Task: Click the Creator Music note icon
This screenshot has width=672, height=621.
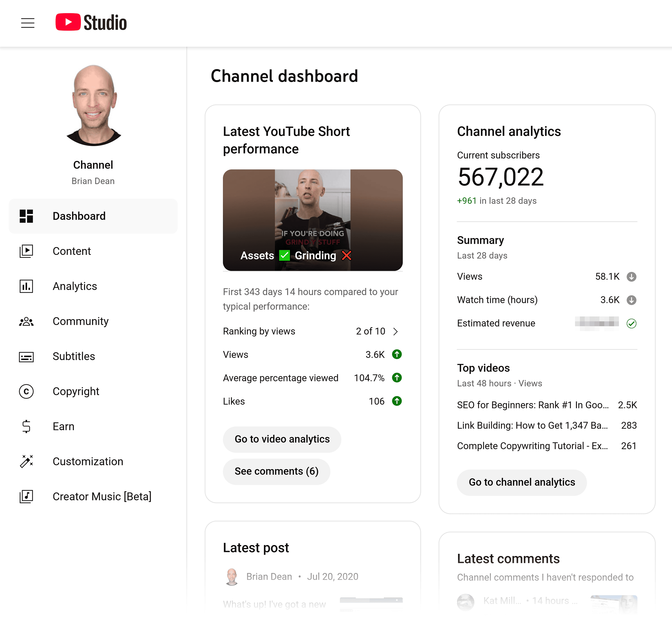Action: pos(26,496)
